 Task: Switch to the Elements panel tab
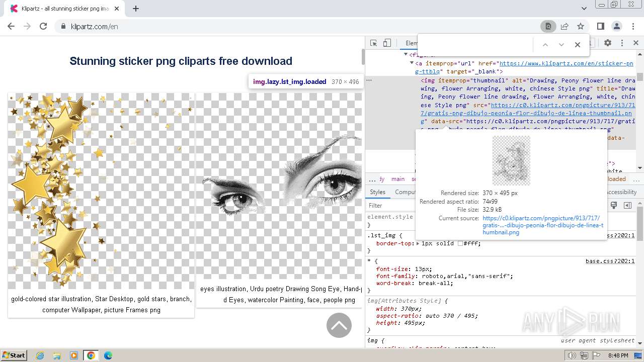[x=411, y=43]
